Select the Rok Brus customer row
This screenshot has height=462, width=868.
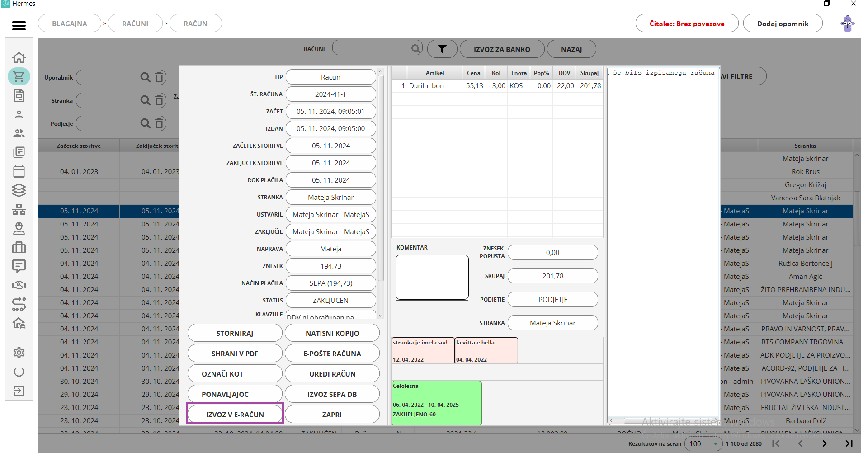[805, 171]
